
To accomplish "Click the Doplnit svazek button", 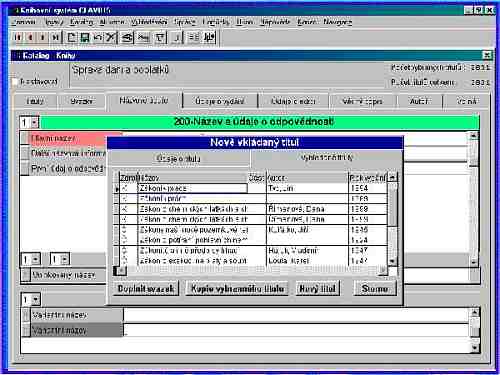I will (x=146, y=289).
